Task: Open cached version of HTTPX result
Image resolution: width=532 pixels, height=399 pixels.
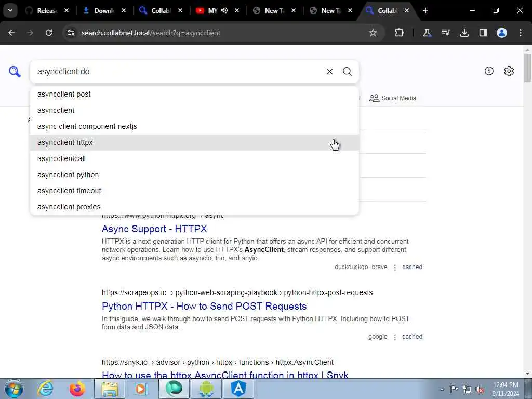Action: tap(412, 267)
